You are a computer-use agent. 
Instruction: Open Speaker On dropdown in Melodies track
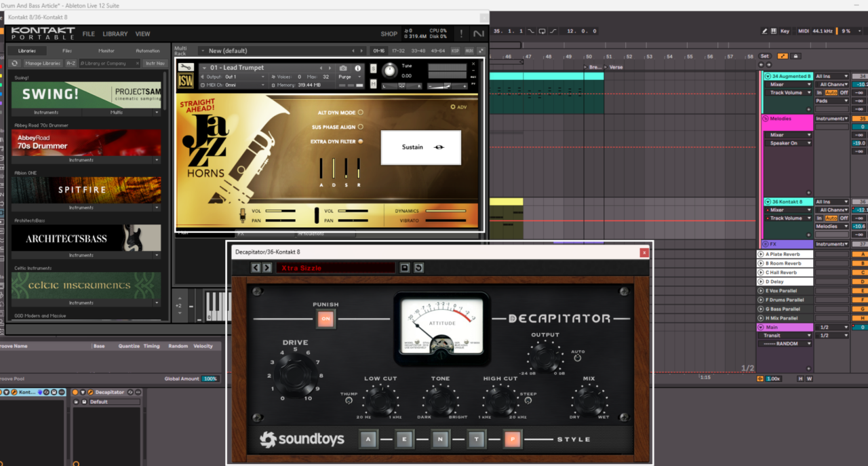click(x=789, y=143)
